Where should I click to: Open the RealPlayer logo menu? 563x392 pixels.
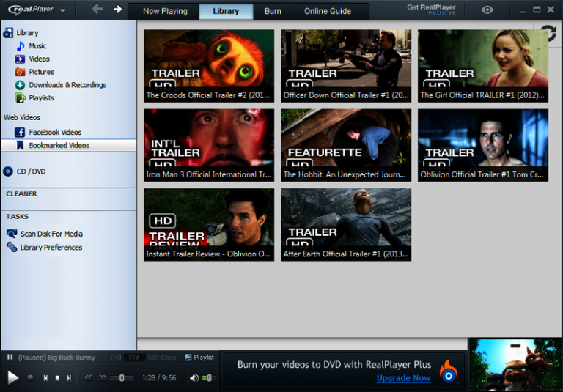pos(31,10)
